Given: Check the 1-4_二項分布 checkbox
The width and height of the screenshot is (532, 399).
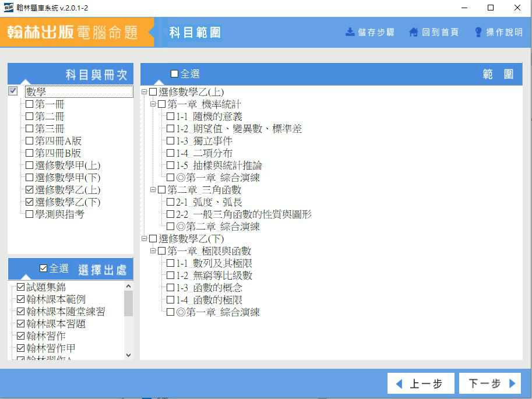Looking at the screenshot, I should (x=170, y=153).
